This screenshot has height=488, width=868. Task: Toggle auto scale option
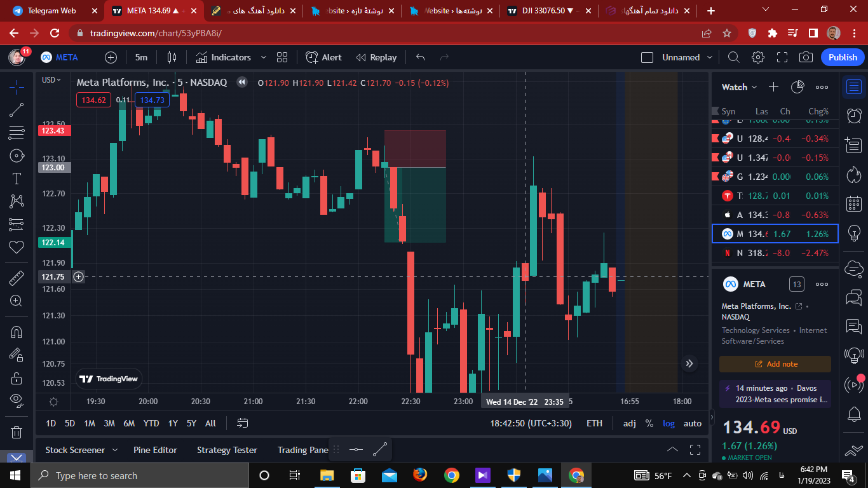[693, 423]
